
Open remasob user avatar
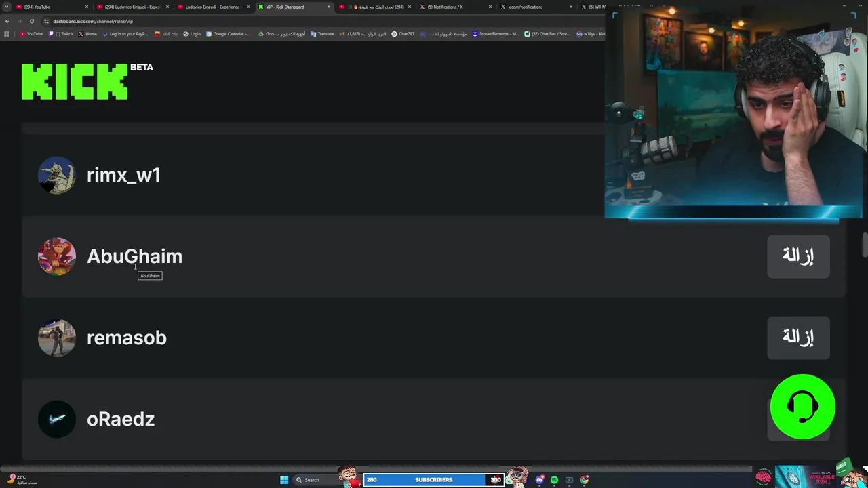point(57,338)
